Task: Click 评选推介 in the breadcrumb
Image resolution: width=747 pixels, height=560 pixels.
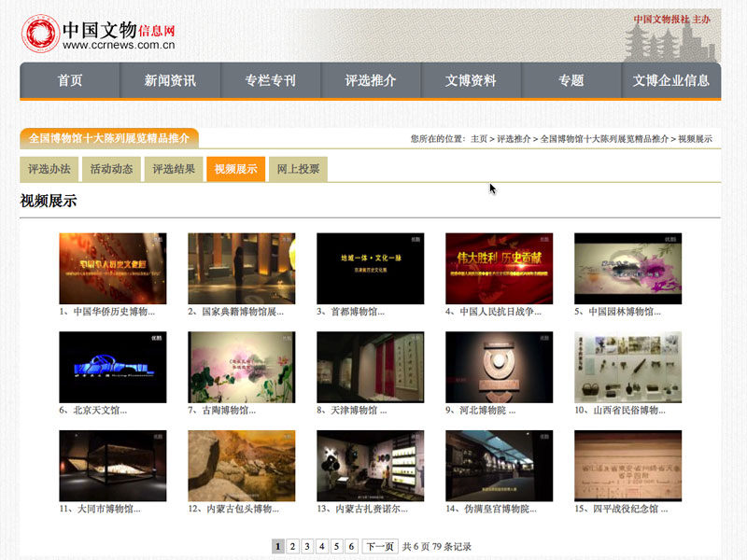Action: pyautogui.click(x=514, y=139)
